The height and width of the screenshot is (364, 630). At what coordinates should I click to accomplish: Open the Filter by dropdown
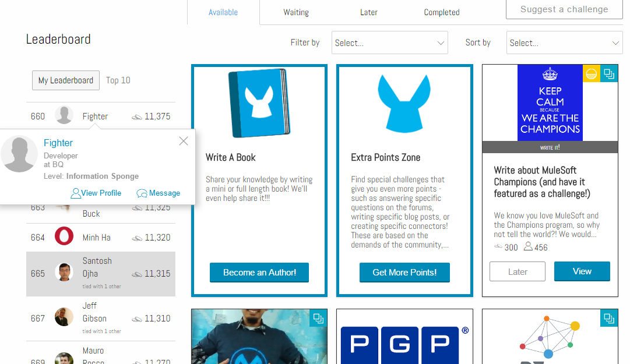point(390,43)
